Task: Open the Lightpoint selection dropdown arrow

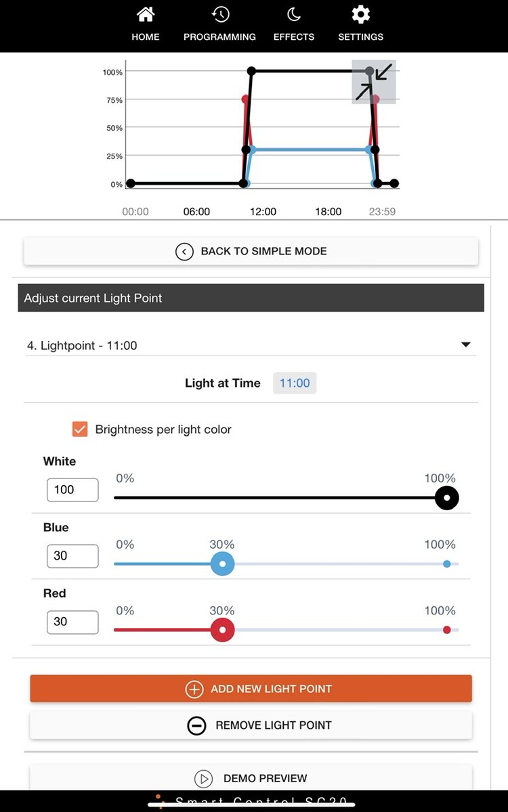Action: coord(465,344)
